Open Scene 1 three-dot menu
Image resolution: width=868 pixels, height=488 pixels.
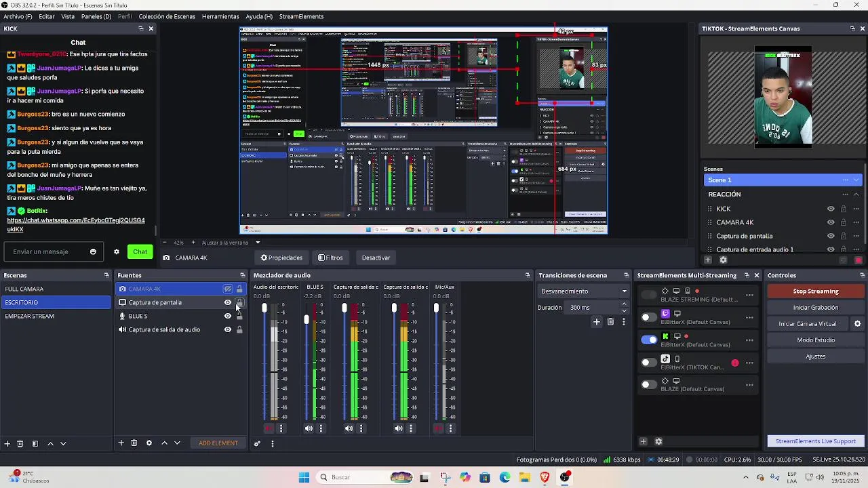845,180
